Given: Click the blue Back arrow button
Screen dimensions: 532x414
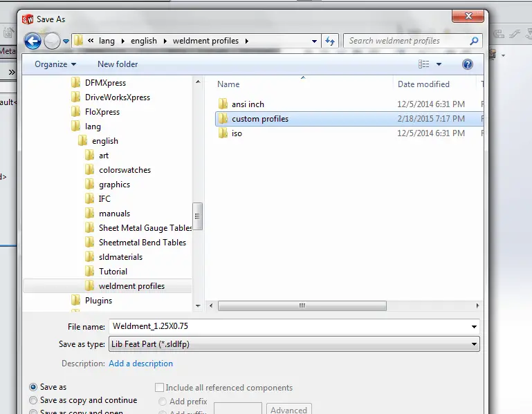Looking at the screenshot, I should tap(33, 41).
